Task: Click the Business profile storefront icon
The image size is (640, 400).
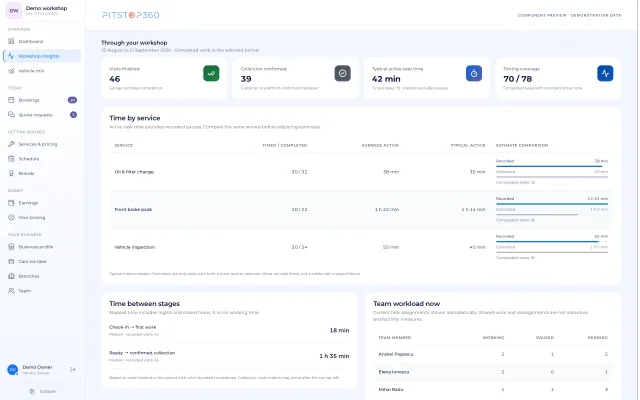Action: tap(11, 247)
